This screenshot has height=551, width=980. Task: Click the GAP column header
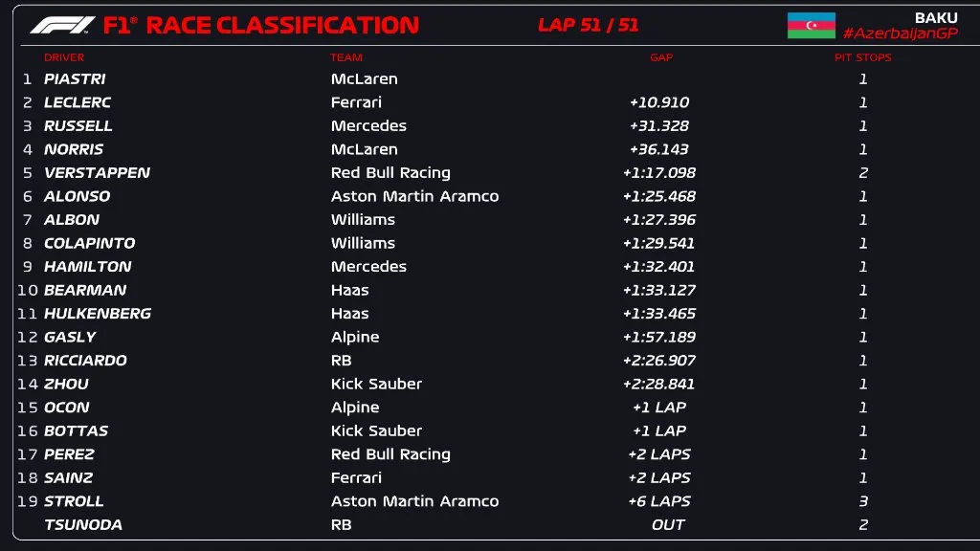pyautogui.click(x=660, y=57)
